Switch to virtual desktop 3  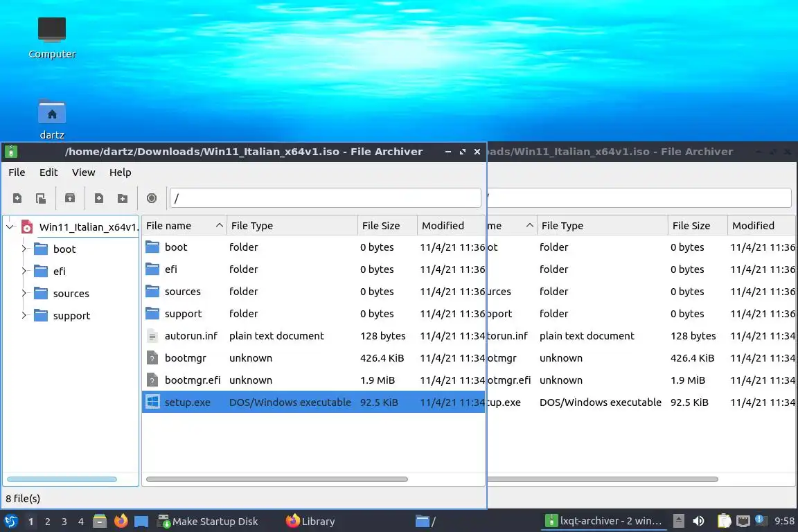[64, 522]
